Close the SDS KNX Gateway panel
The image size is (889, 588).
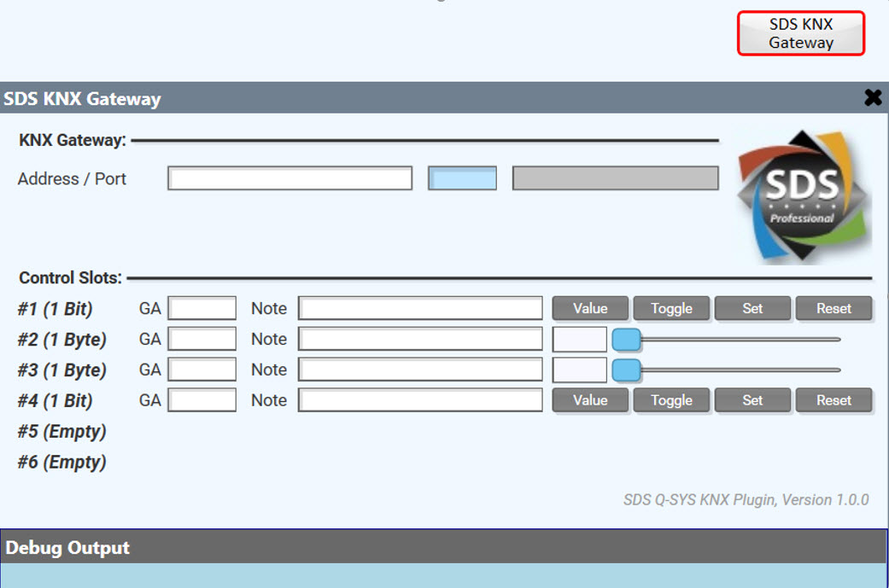873,98
